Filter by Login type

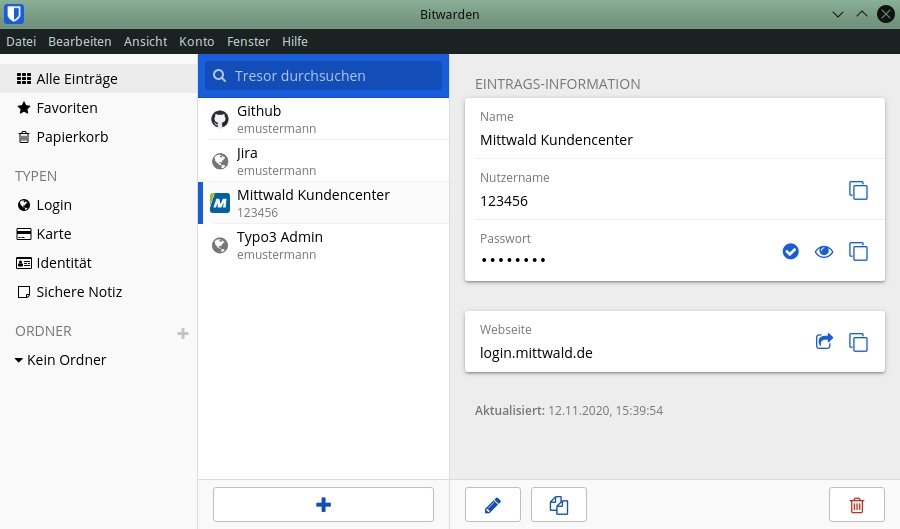coord(99,205)
